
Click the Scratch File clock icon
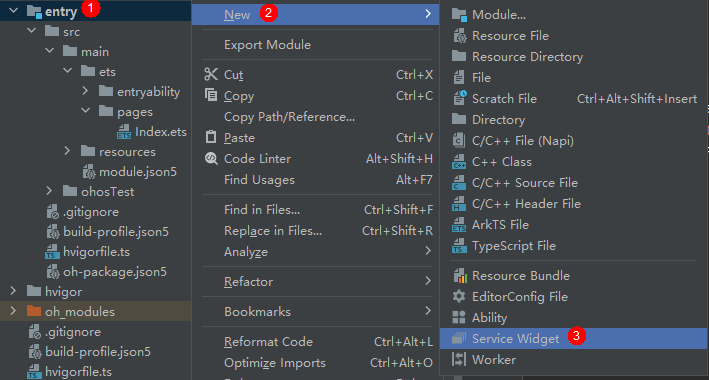(x=459, y=98)
